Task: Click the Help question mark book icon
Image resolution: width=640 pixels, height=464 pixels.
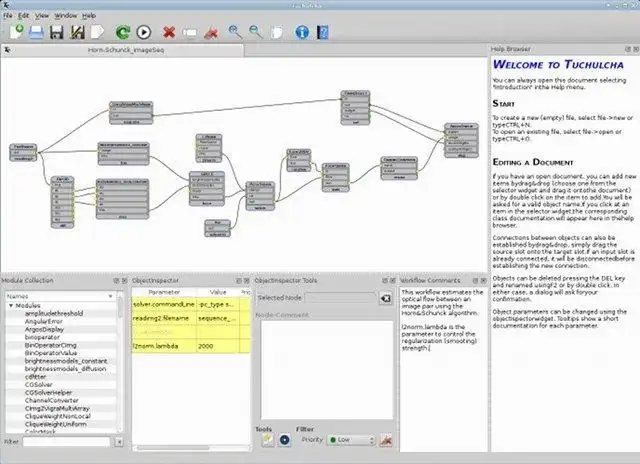Action: click(322, 32)
